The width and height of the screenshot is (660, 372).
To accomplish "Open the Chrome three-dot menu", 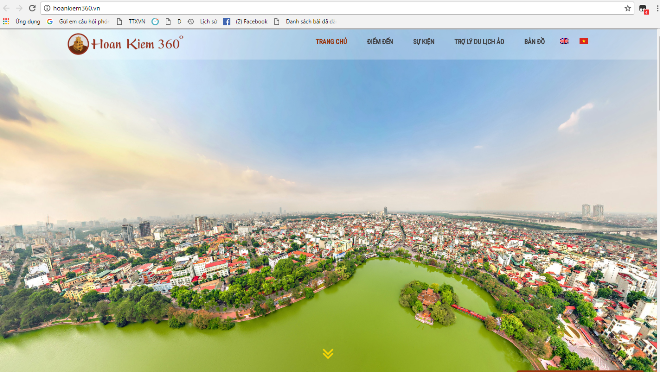I will (x=657, y=8).
